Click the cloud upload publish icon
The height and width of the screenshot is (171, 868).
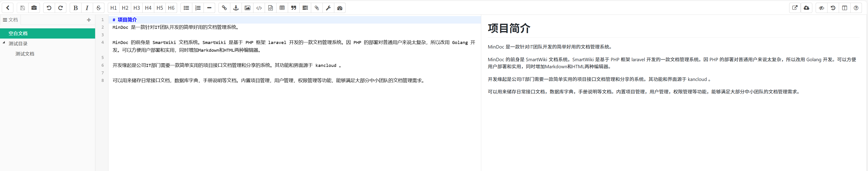click(x=806, y=8)
